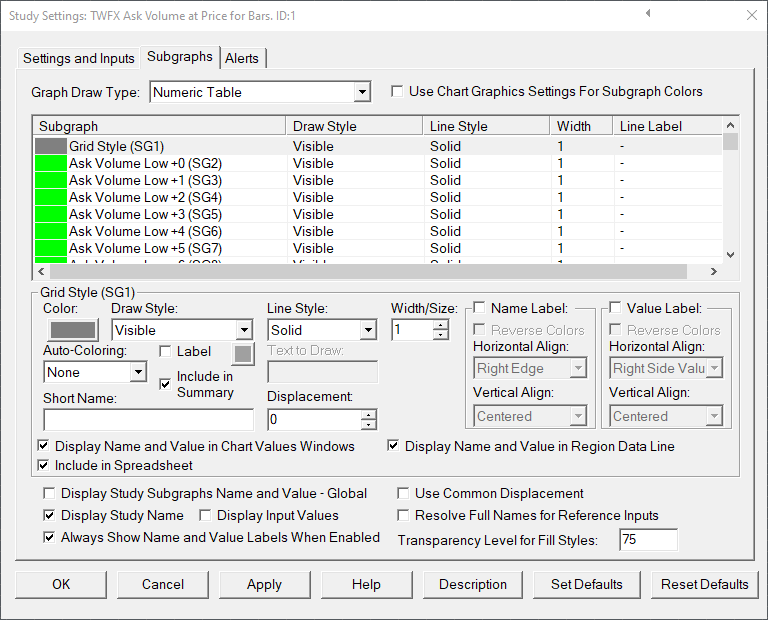
Task: Enable Use Chart Graphics Settings checkbox
Action: [398, 92]
